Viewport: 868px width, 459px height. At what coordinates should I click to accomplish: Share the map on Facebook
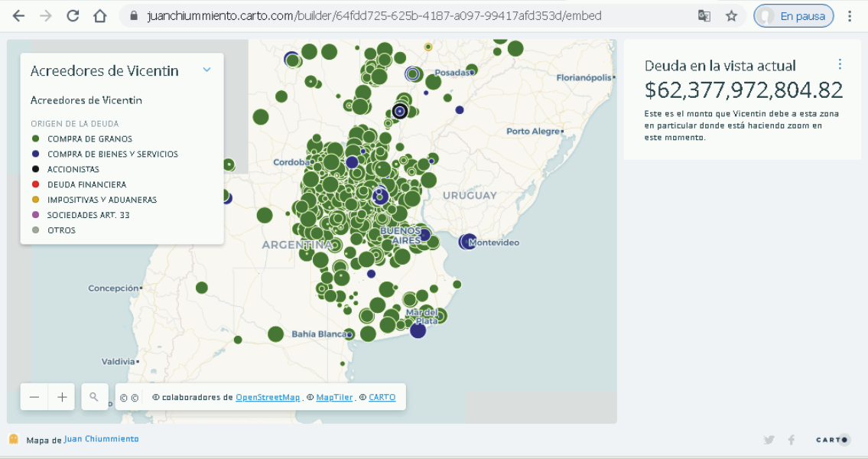792,440
